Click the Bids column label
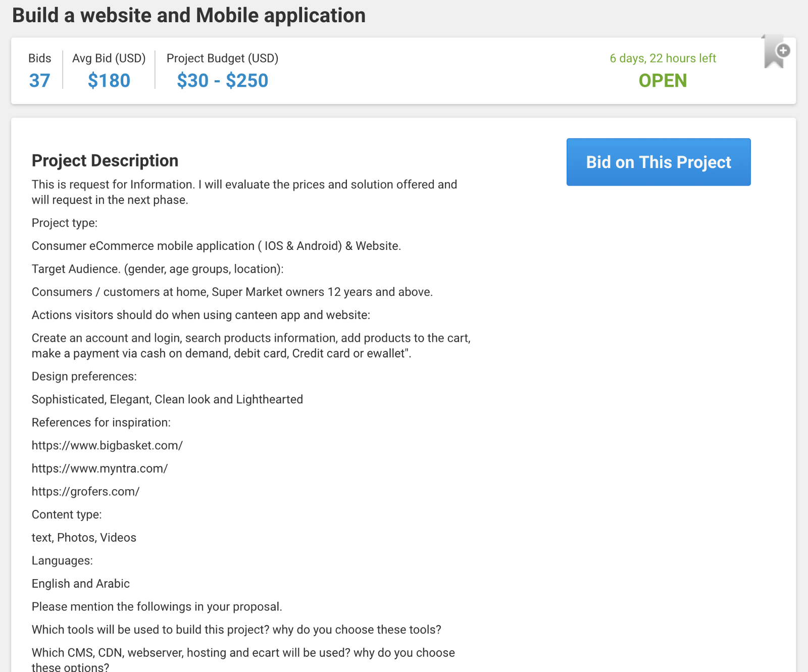The width and height of the screenshot is (808, 672). point(39,59)
